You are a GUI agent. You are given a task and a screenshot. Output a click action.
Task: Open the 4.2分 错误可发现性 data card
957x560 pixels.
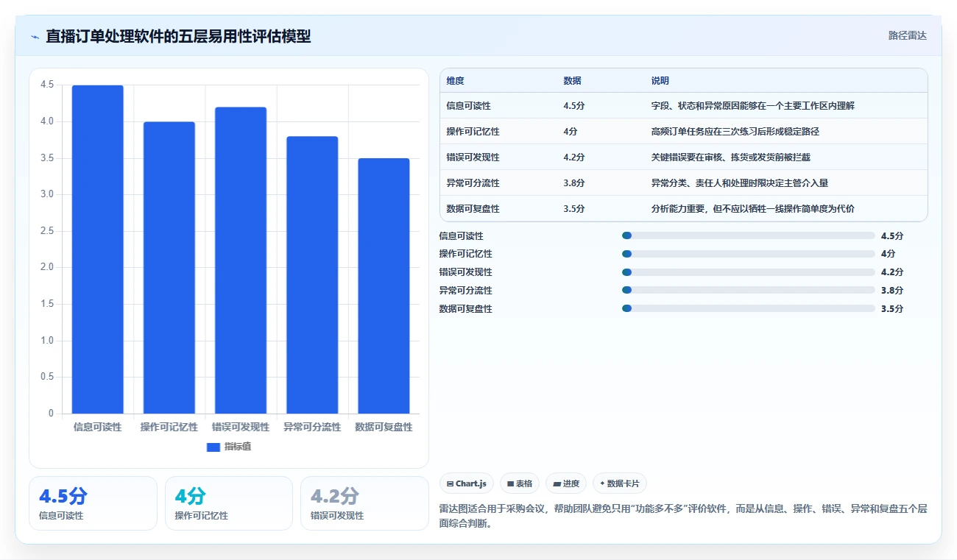364,503
